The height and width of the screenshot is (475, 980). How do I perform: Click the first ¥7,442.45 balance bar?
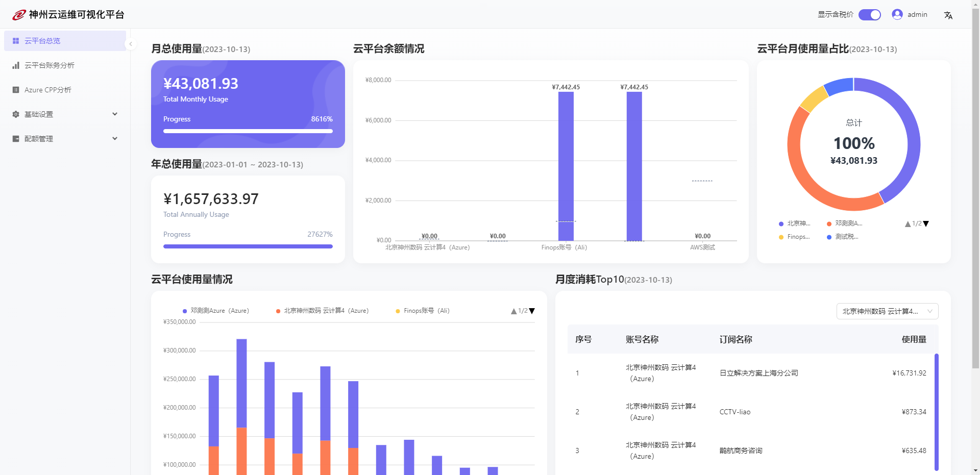pos(566,166)
